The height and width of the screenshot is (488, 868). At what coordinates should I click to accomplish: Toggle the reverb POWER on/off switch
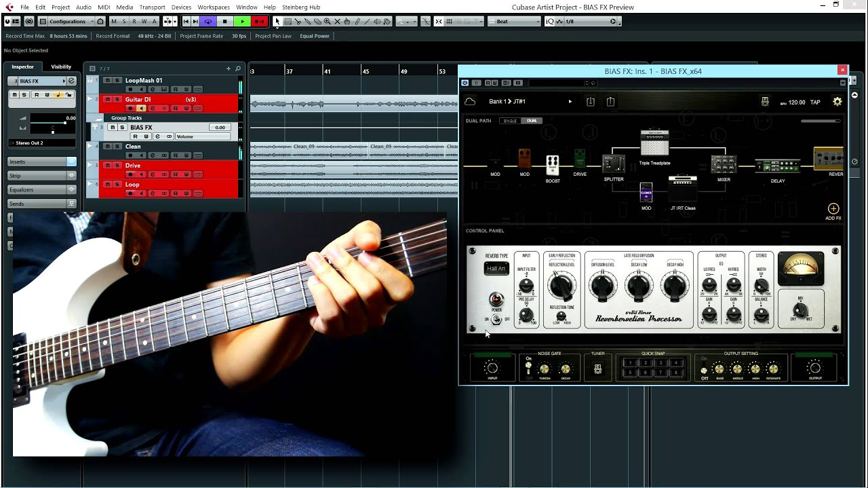click(496, 319)
